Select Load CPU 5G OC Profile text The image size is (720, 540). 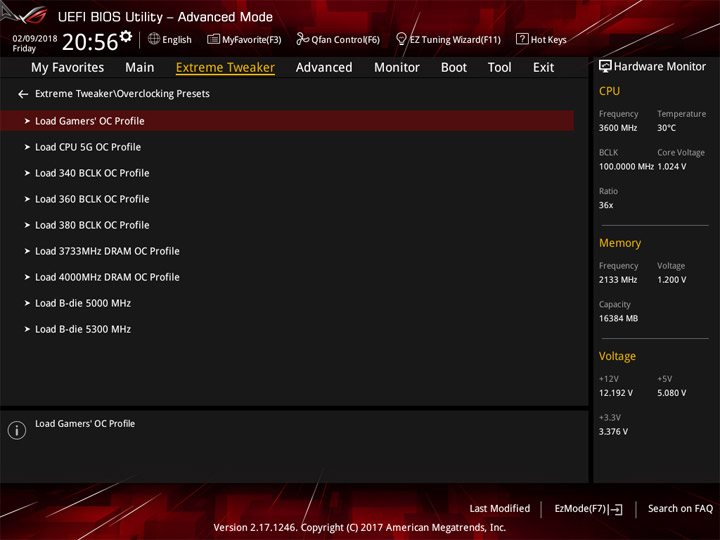click(88, 147)
